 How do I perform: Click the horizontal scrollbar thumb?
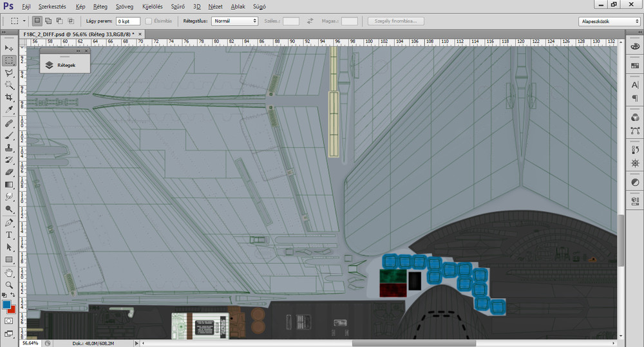(x=413, y=343)
